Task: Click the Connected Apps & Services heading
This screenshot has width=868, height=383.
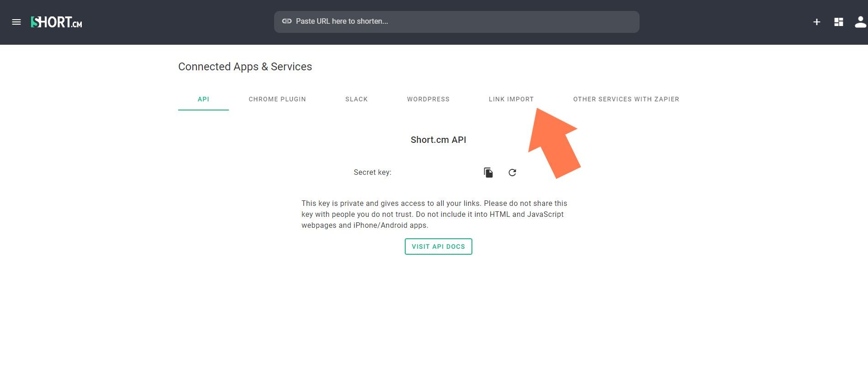Action: 245,67
